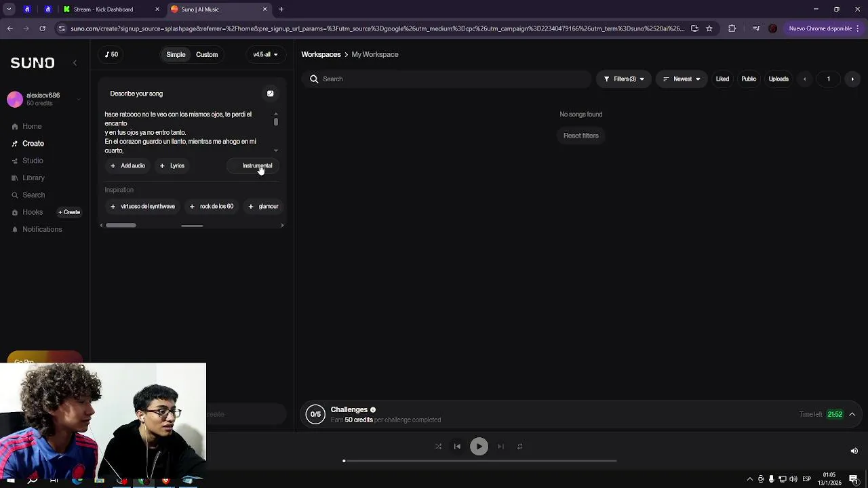Screen dimensions: 868x488
Task: Click Reset filters
Action: pyautogui.click(x=581, y=136)
